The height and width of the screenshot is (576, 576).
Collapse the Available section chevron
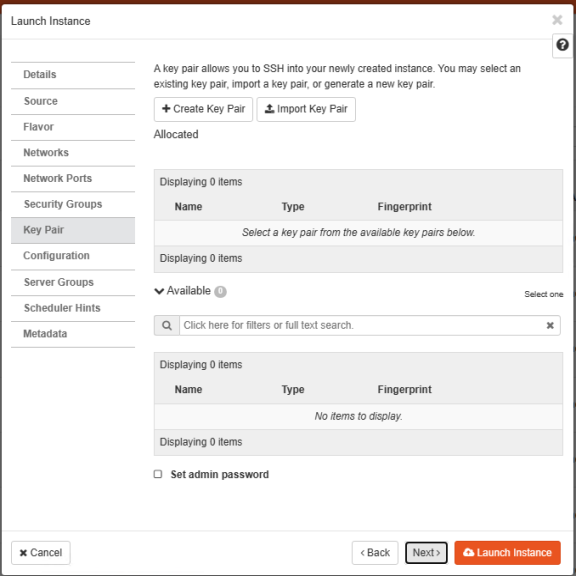(x=159, y=291)
